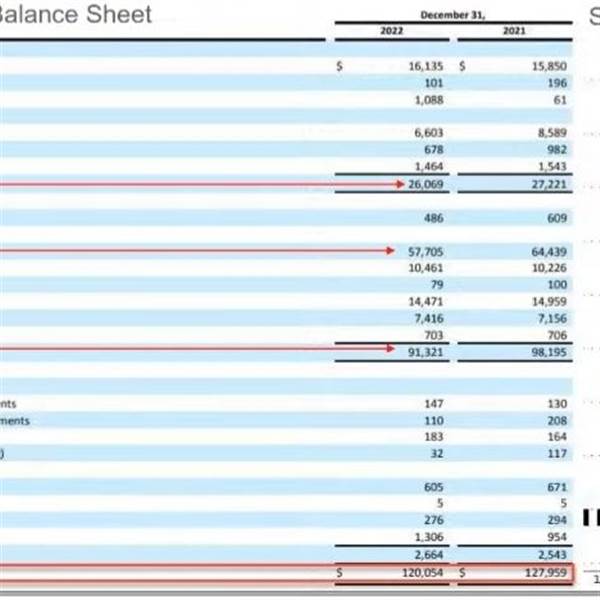600x600 pixels.
Task: Select the 196 cell
Action: (557, 83)
